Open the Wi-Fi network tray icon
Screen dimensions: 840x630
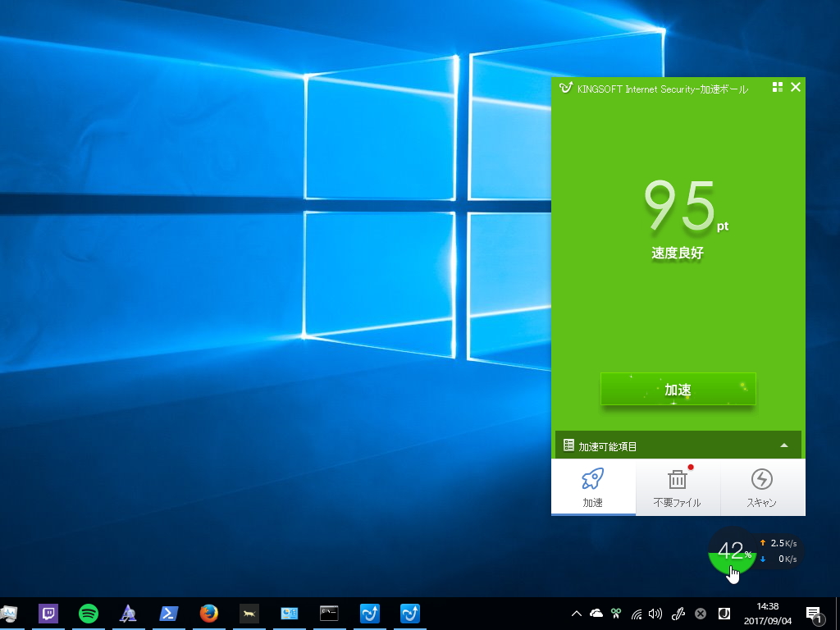point(637,614)
